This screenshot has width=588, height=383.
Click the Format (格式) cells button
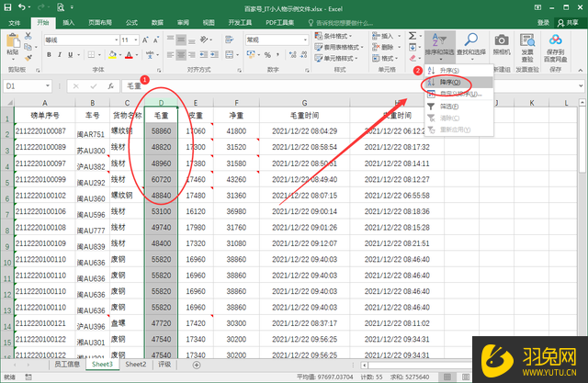[x=385, y=59]
